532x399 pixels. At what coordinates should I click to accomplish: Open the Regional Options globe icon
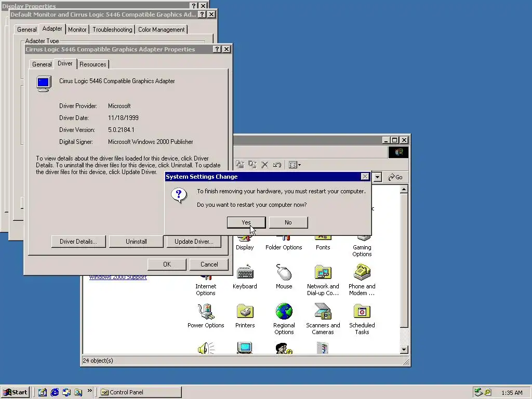(x=284, y=312)
